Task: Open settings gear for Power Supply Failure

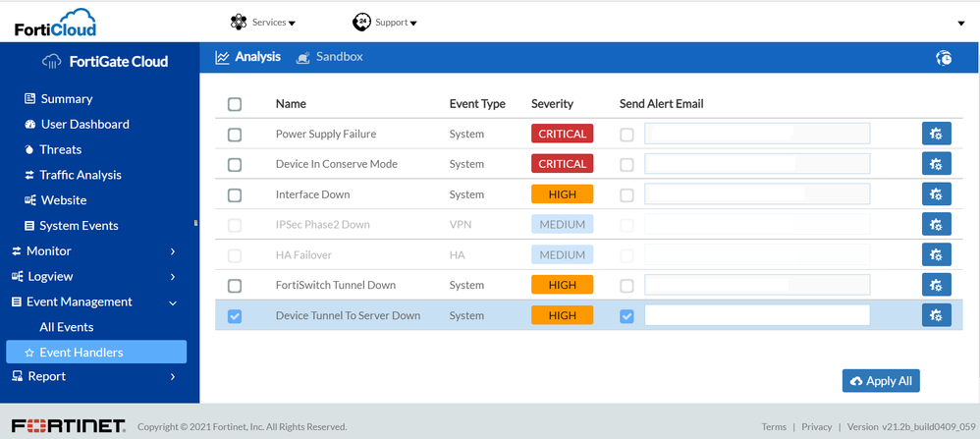Action: (x=936, y=134)
